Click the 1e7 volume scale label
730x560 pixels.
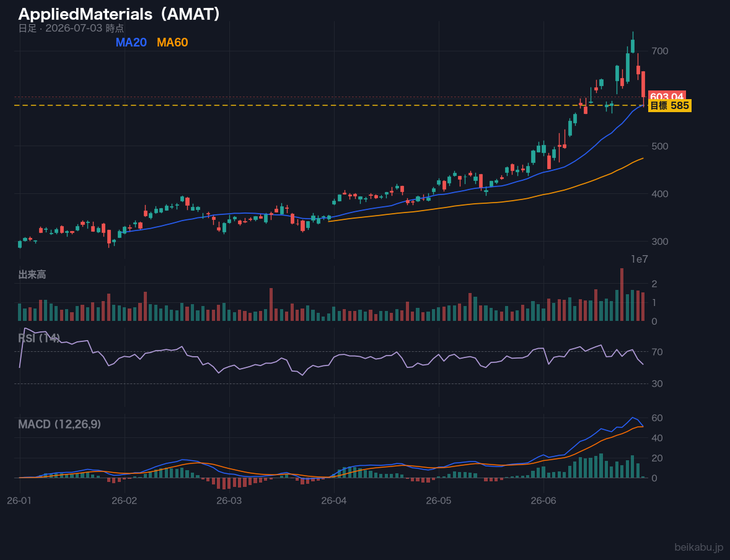tap(640, 260)
